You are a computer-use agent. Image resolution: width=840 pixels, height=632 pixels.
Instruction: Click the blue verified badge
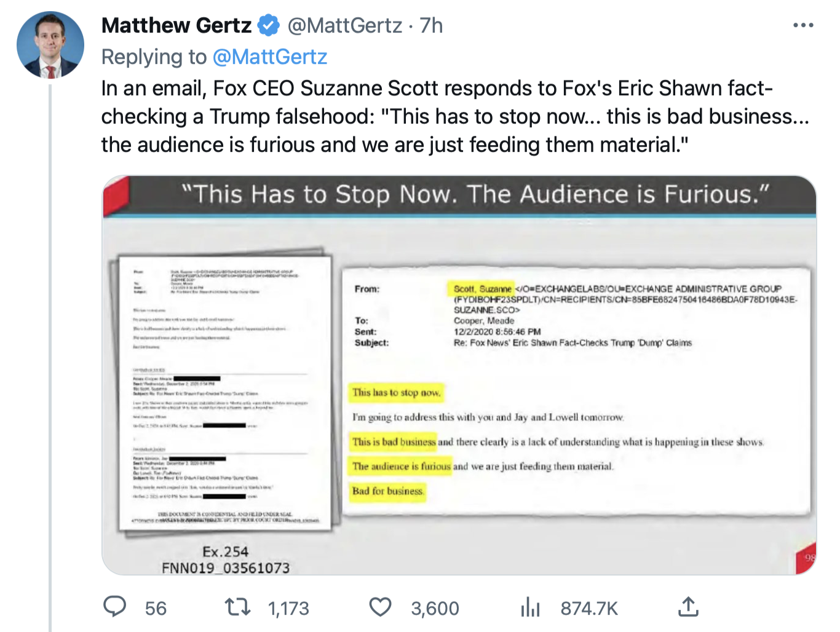(x=268, y=25)
